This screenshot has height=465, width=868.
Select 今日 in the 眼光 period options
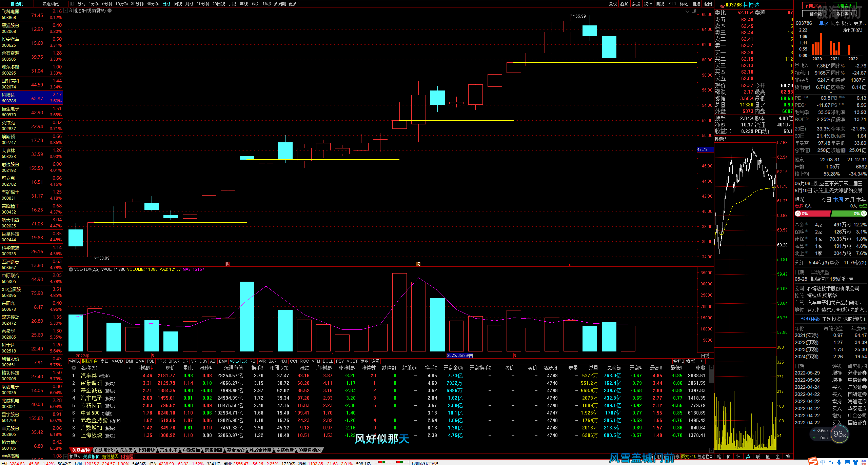[826, 200]
